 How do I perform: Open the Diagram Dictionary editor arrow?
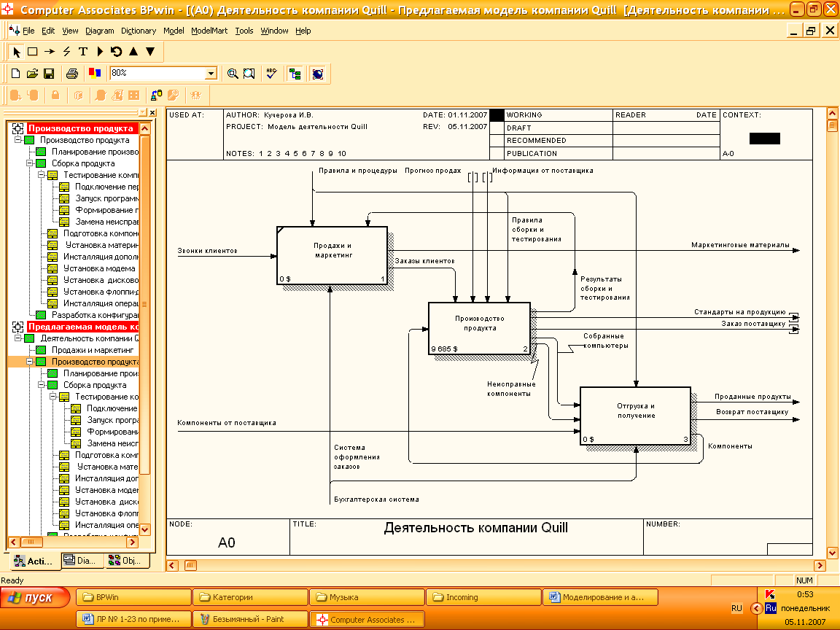100,52
